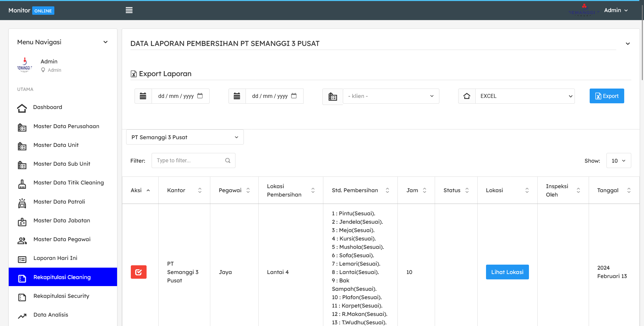Image resolution: width=644 pixels, height=326 pixels.
Task: Open the EXCEL format dropdown
Action: 525,96
